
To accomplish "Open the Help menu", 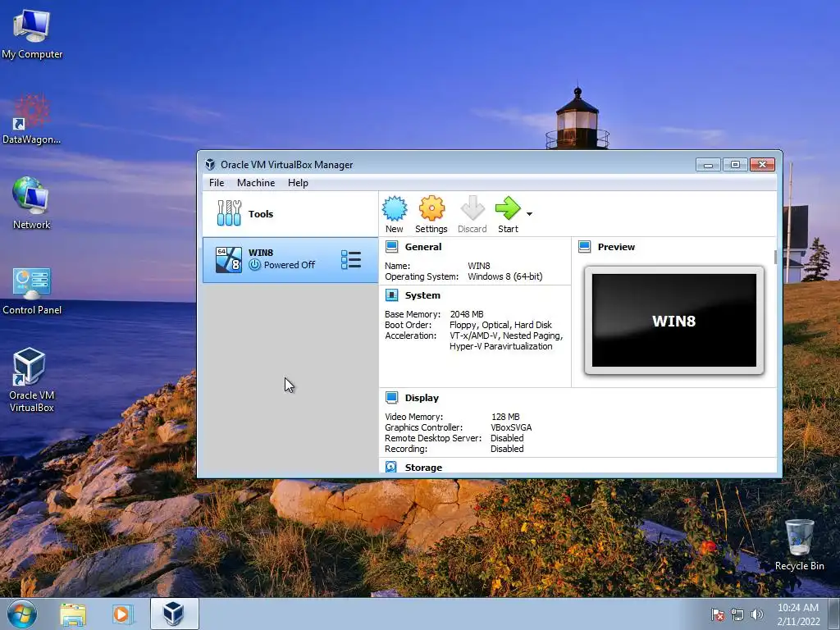I will (x=298, y=183).
